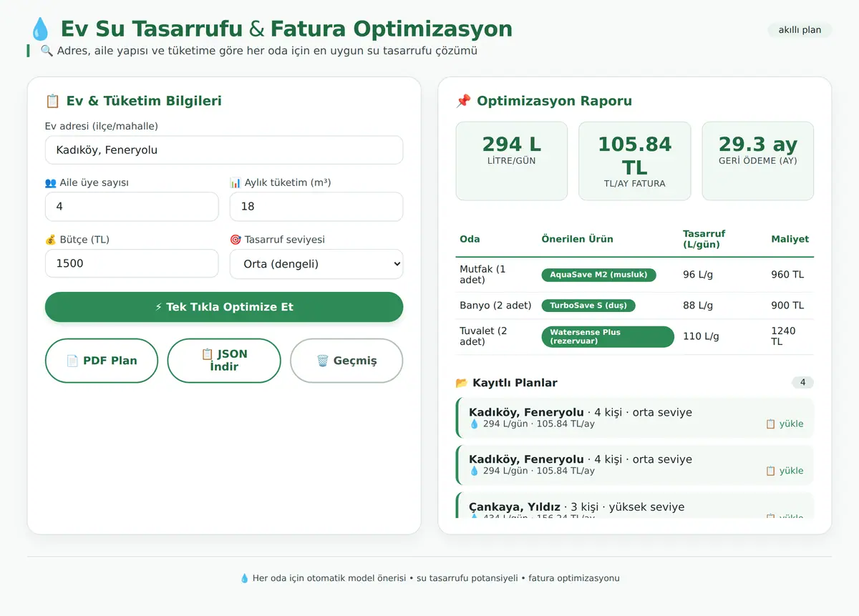The image size is (859, 616).
Task: Click the akıllı plan badge
Action: coord(800,30)
